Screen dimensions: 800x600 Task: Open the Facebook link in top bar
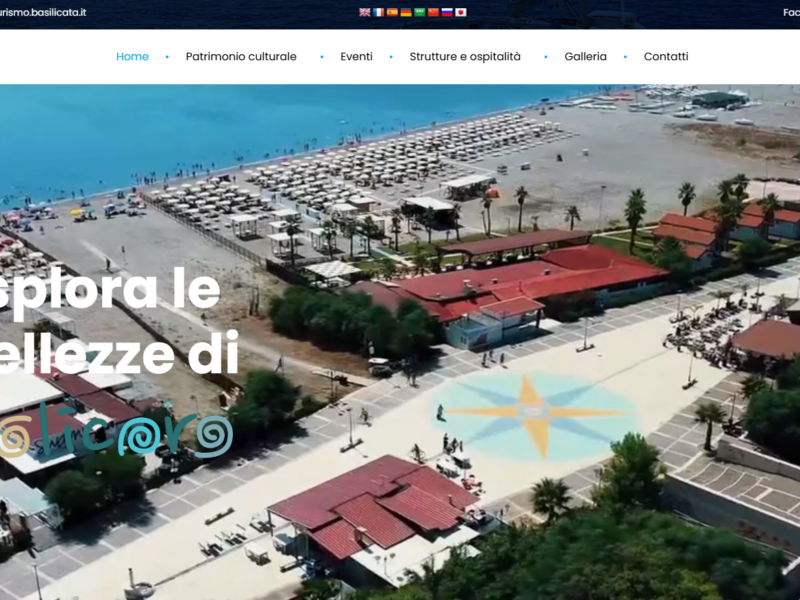click(790, 12)
